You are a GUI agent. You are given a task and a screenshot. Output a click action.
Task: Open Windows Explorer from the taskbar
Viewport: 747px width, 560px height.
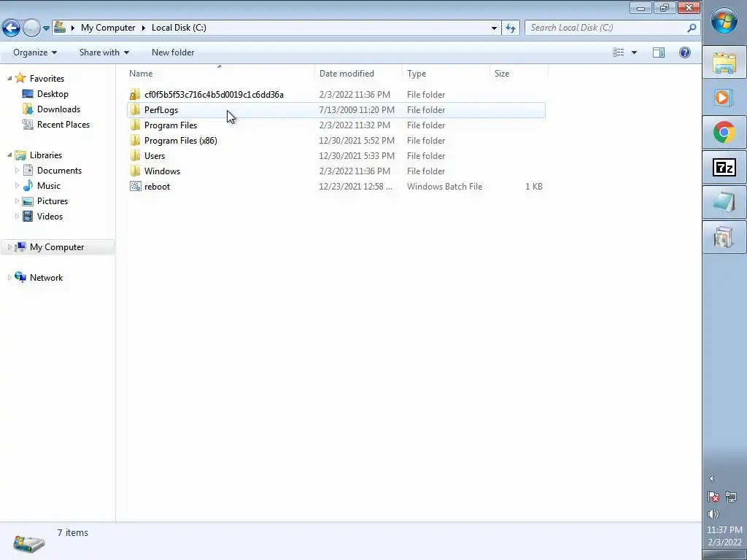[724, 63]
